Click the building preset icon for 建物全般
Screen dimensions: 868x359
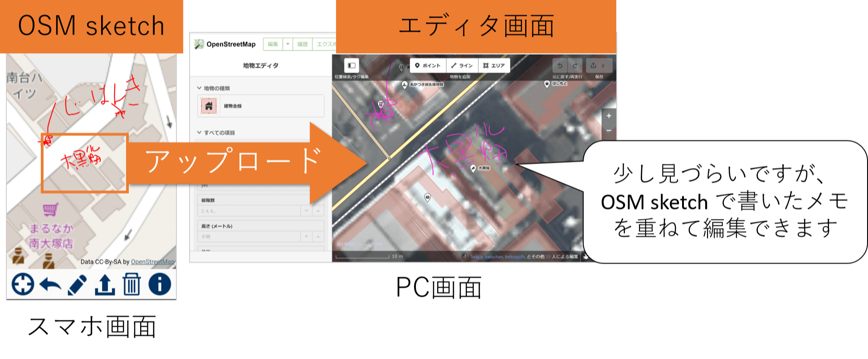click(209, 106)
